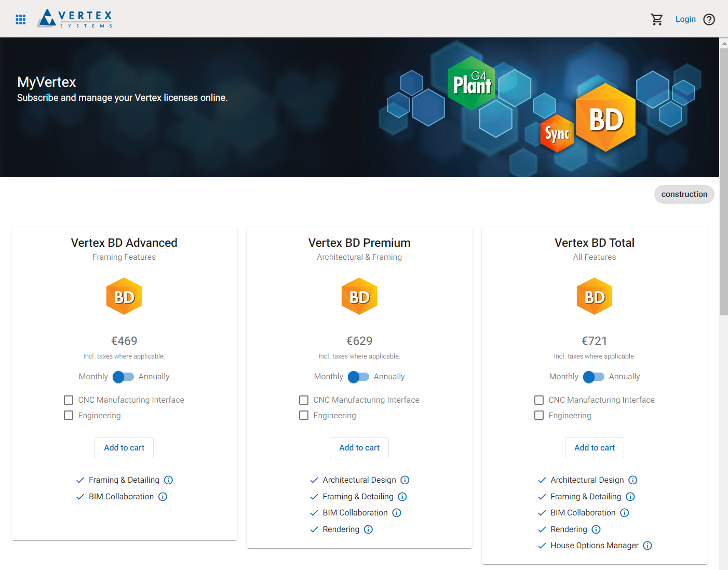Click the Vertex Systems logo

pyautogui.click(x=75, y=19)
